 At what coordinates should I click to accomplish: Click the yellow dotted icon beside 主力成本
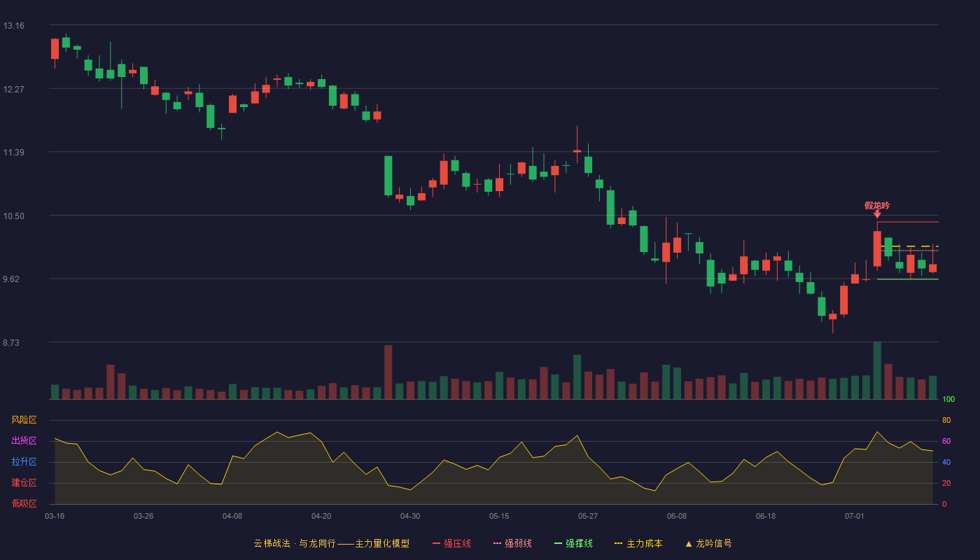[x=618, y=543]
